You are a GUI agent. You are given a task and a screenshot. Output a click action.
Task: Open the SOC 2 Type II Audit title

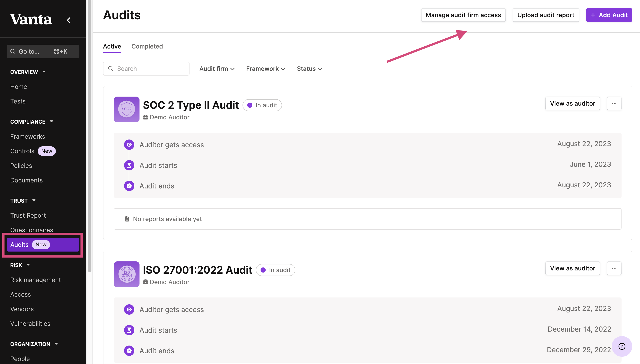click(191, 105)
